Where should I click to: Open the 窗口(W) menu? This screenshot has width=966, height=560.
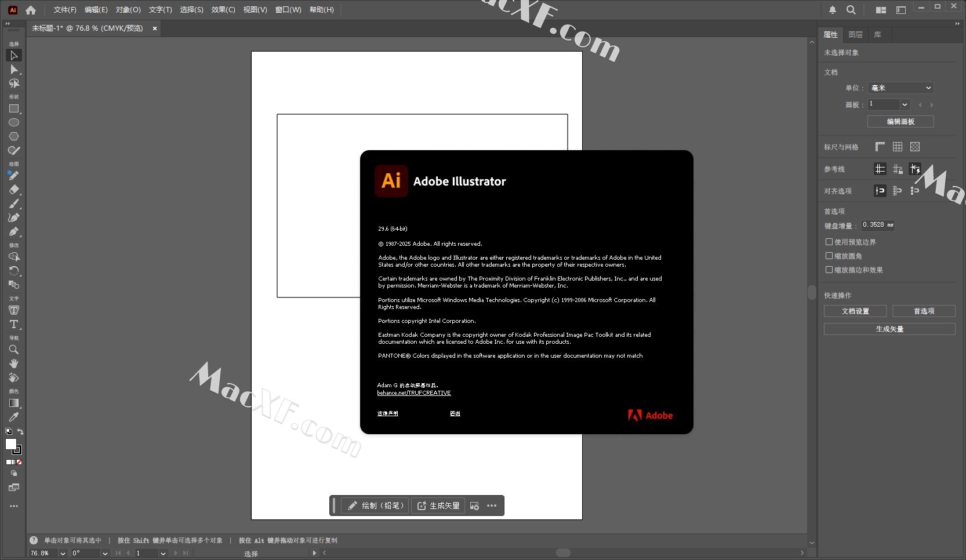click(288, 10)
